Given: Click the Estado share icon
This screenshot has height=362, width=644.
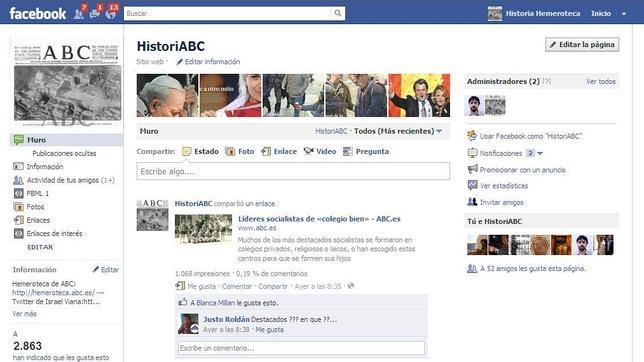Looking at the screenshot, I should tap(186, 151).
